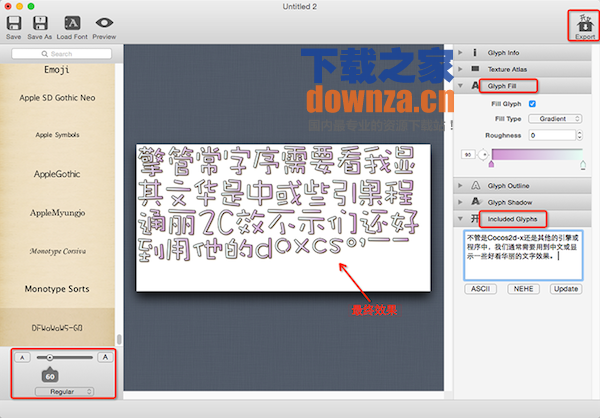Click the NEHE button
This screenshot has height=418, width=600.
click(523, 289)
